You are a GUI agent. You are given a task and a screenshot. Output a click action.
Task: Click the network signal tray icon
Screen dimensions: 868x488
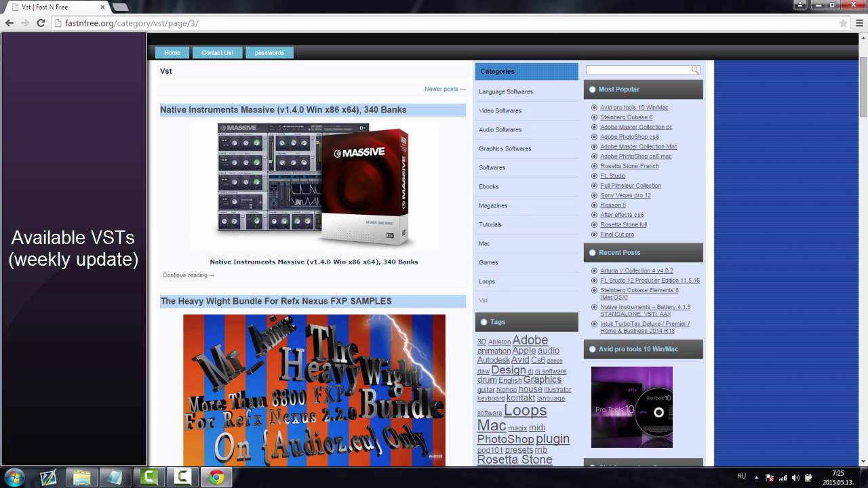point(783,477)
